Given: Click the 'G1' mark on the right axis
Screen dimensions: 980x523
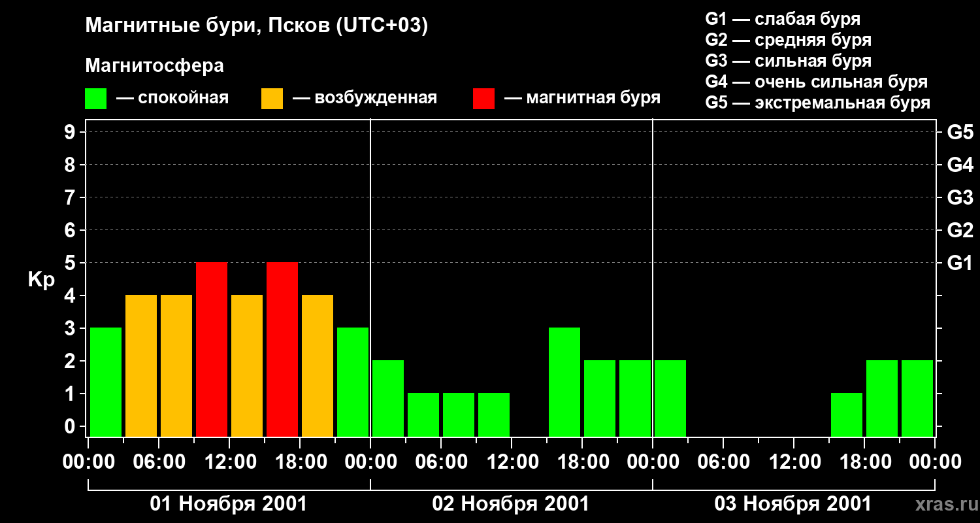Looking at the screenshot, I should (x=960, y=263).
